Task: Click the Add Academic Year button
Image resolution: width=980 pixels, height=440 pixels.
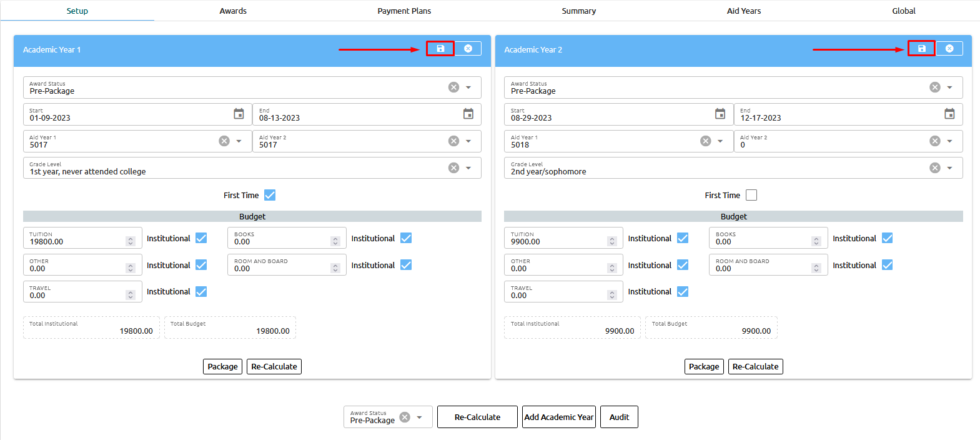Action: (559, 417)
